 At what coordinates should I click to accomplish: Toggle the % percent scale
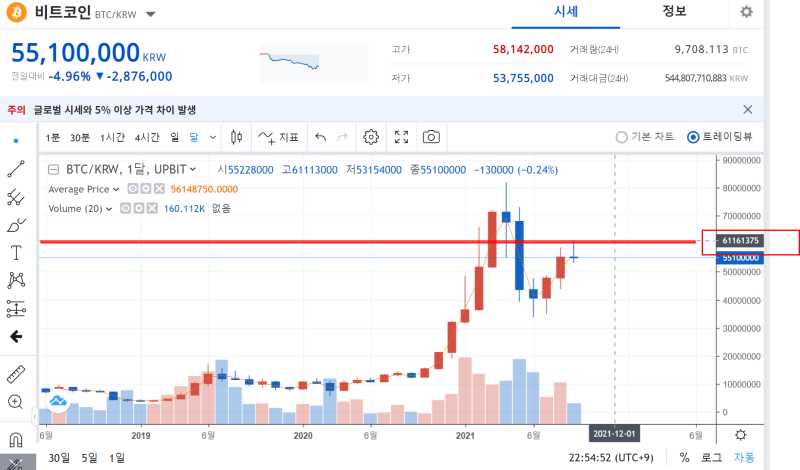pyautogui.click(x=684, y=458)
